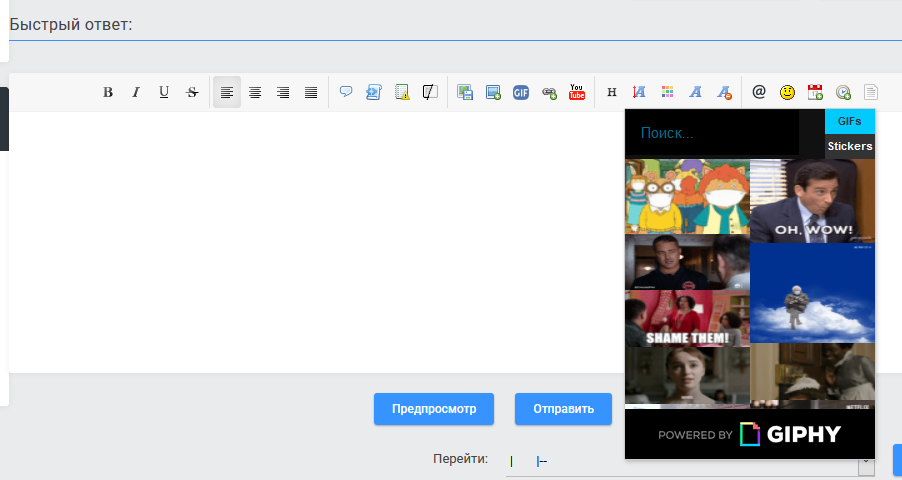The width and height of the screenshot is (902, 480).
Task: Center align text
Action: pos(255,92)
